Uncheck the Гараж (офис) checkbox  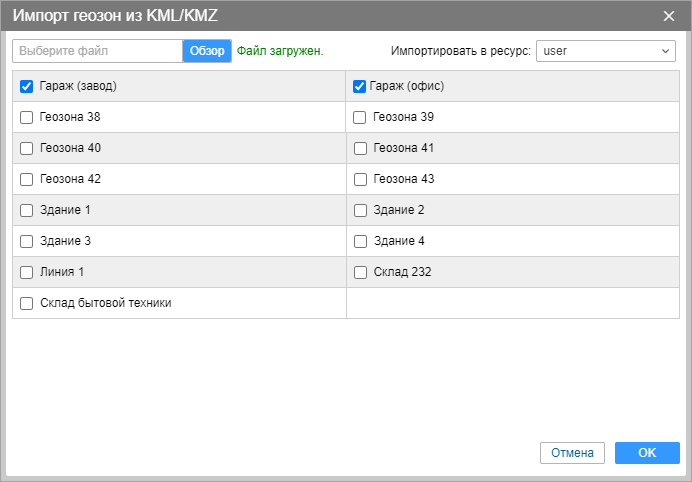coord(360,86)
